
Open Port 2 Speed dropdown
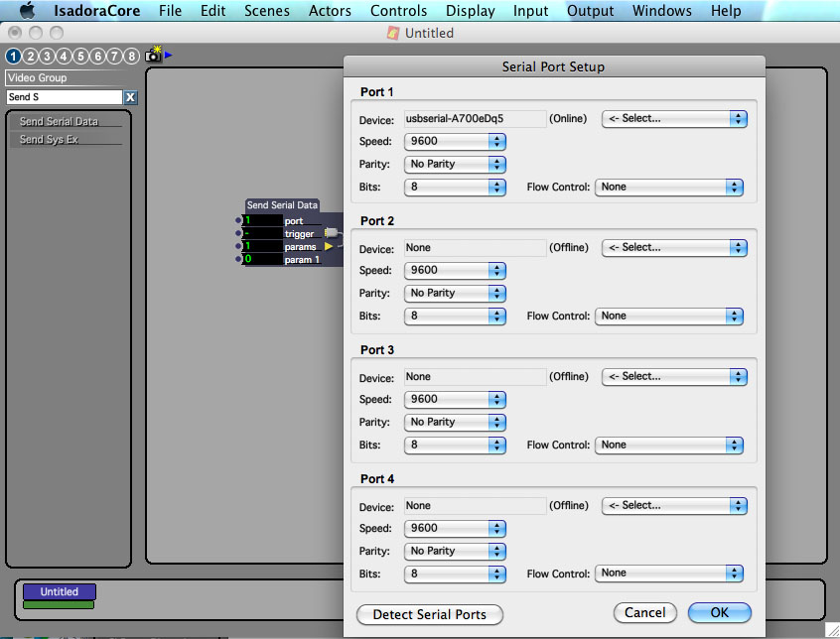click(x=455, y=270)
